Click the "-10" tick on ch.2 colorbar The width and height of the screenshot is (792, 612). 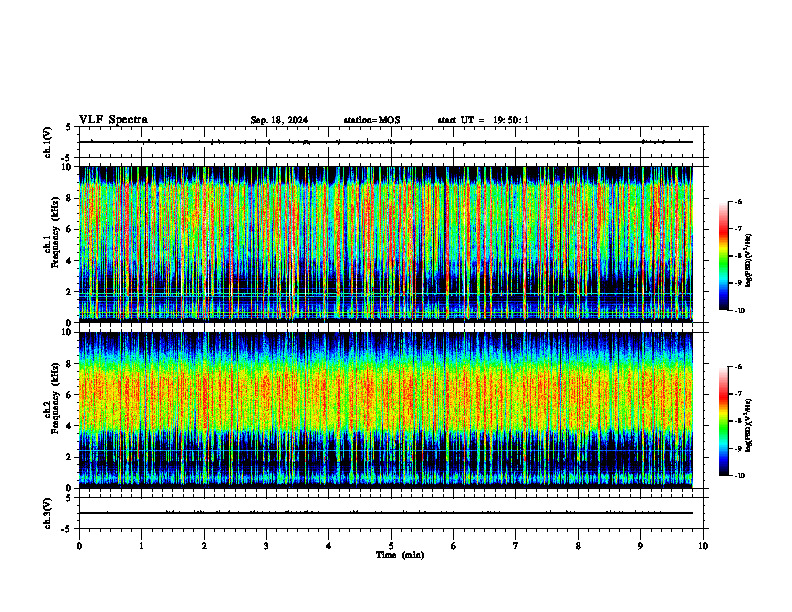[x=739, y=476]
